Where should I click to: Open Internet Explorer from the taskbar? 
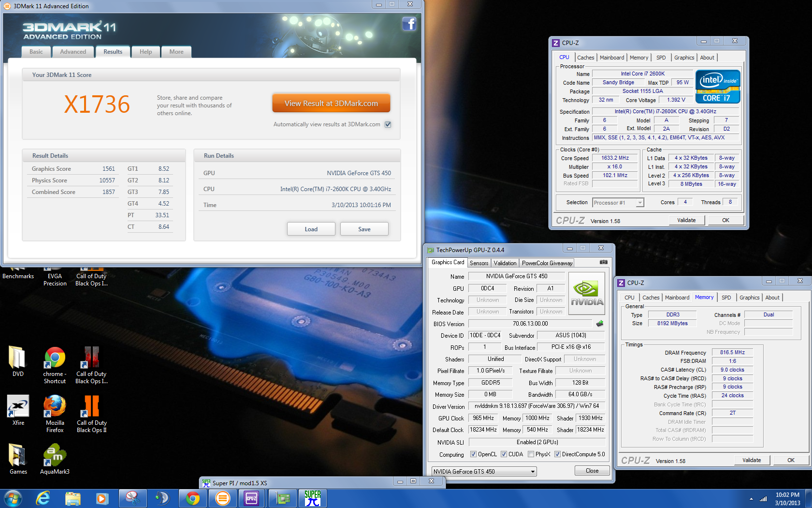(43, 498)
